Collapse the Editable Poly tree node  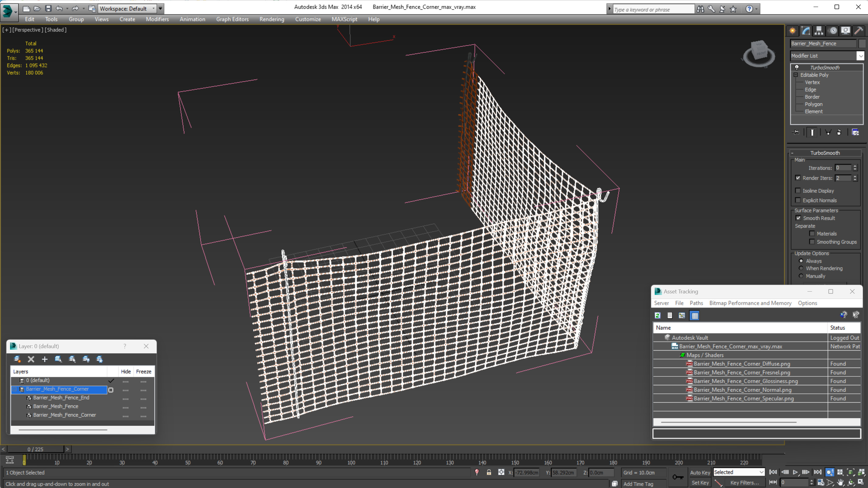796,75
